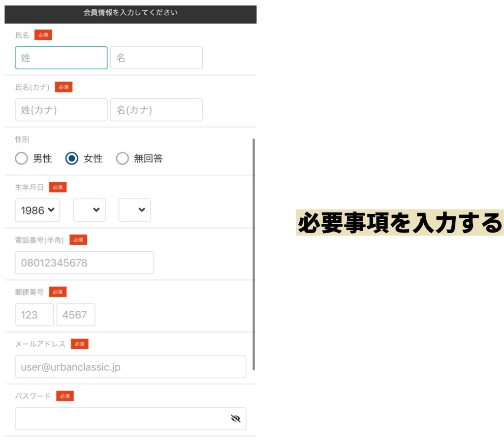
Task: Click the email field user@urbanclassic.jp
Action: click(130, 367)
